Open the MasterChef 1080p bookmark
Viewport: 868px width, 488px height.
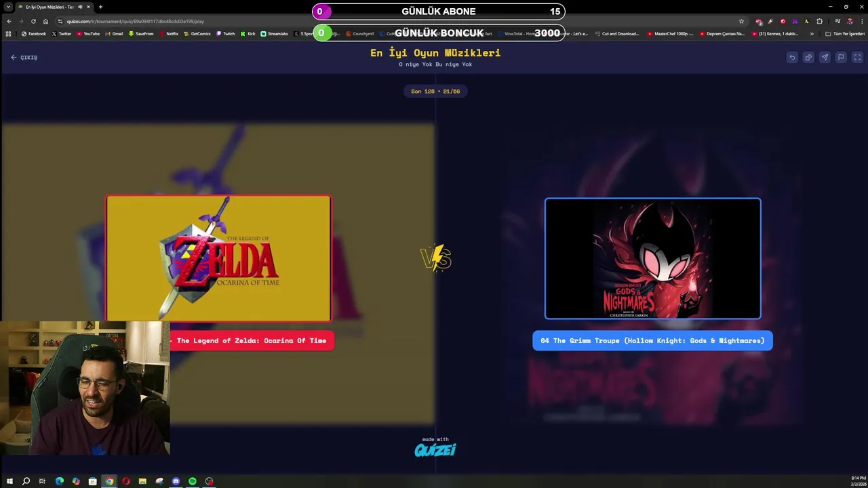[670, 33]
